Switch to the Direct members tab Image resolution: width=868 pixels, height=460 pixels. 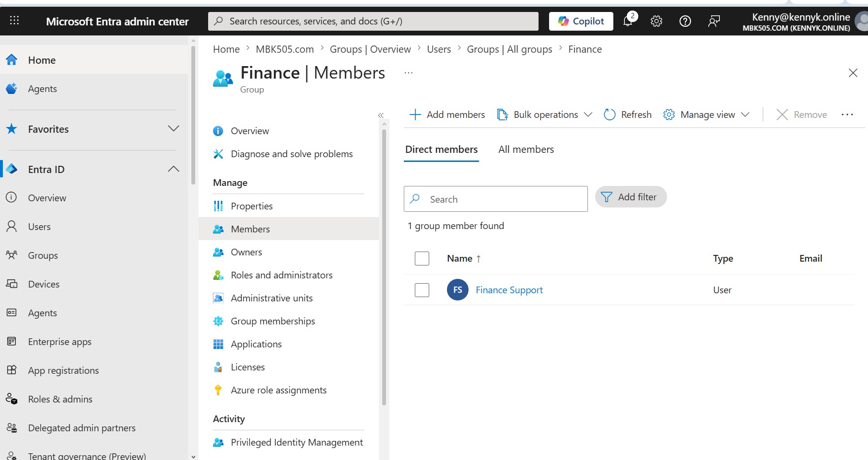[441, 149]
